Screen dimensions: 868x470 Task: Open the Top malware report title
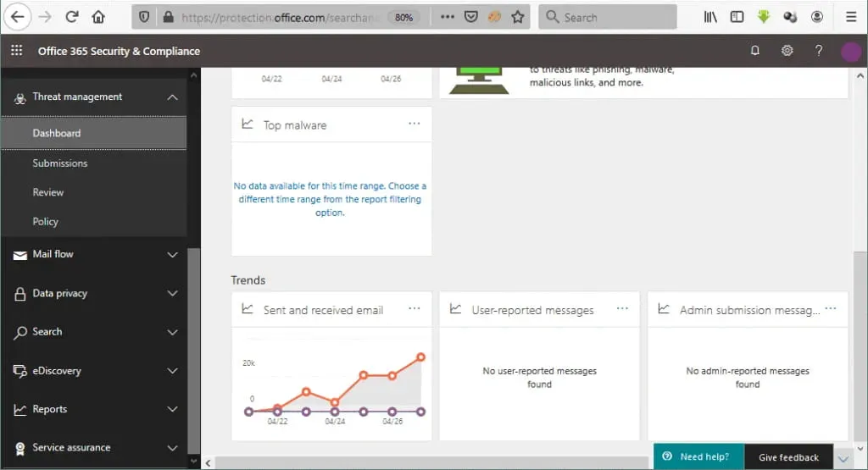point(295,125)
